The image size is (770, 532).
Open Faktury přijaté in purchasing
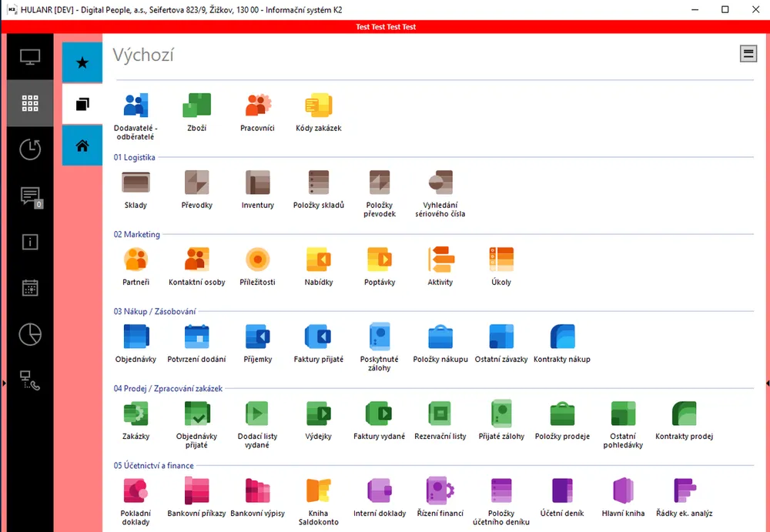point(318,337)
